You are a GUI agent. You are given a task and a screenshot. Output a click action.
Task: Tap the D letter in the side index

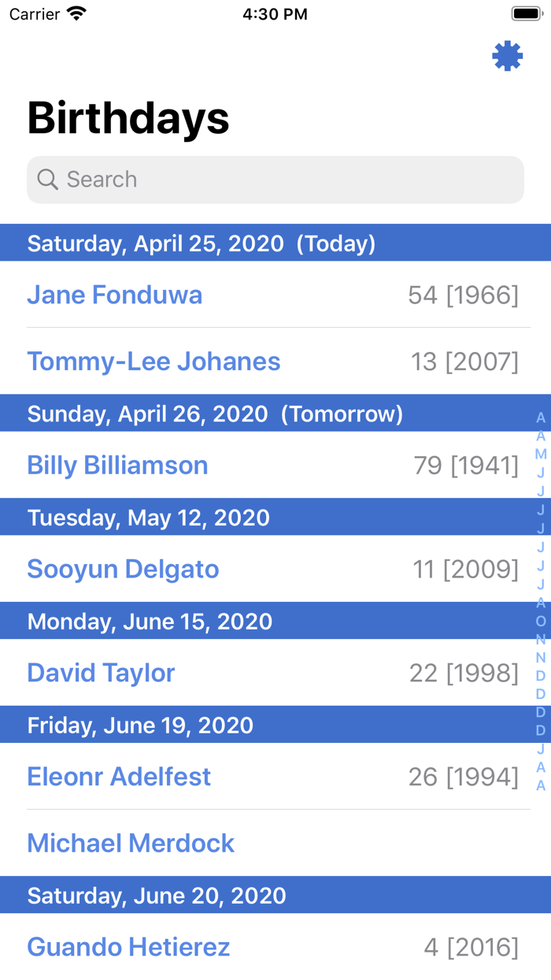click(x=541, y=674)
